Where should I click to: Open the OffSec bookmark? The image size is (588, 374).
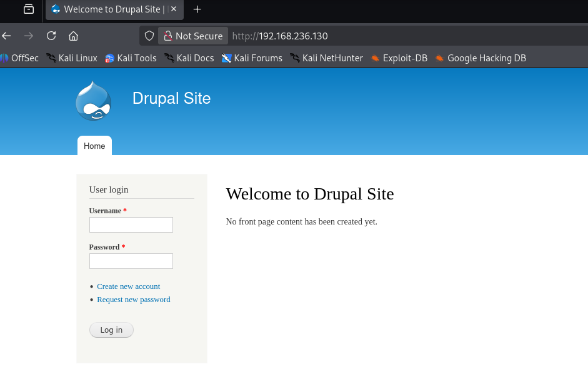click(19, 58)
